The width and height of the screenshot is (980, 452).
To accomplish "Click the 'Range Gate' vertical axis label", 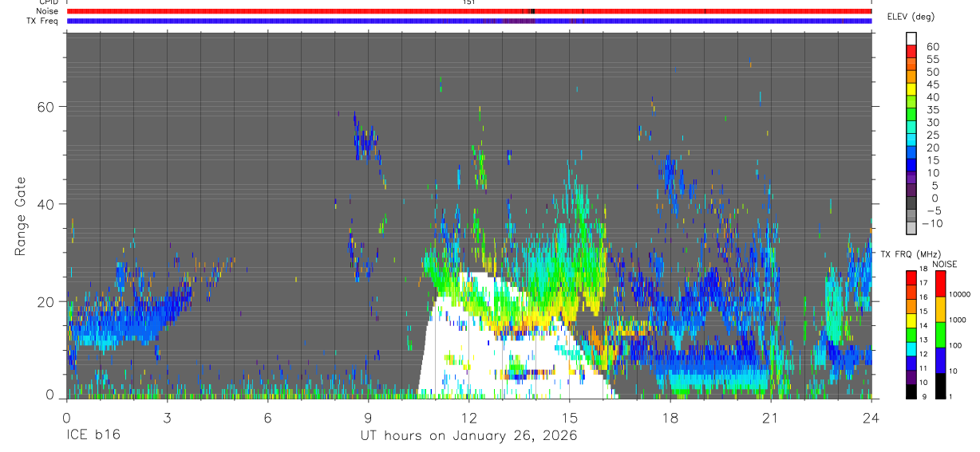I will pyautogui.click(x=22, y=217).
